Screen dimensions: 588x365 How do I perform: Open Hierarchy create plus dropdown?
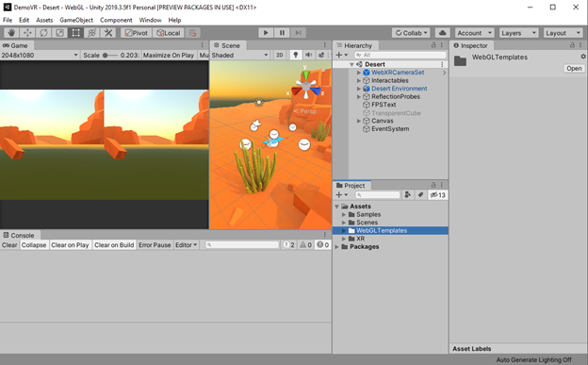pos(342,55)
